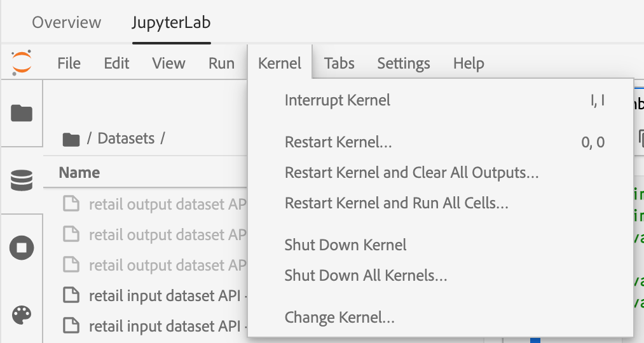The height and width of the screenshot is (343, 644).
Task: Sort the list by Name column header
Action: [79, 173]
